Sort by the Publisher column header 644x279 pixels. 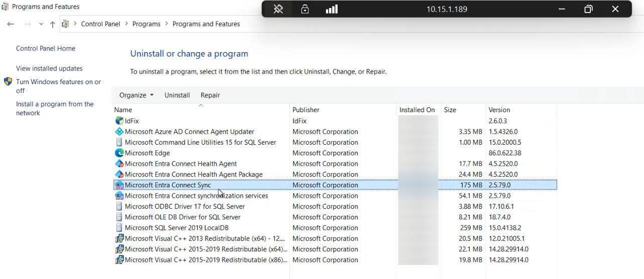343,110
